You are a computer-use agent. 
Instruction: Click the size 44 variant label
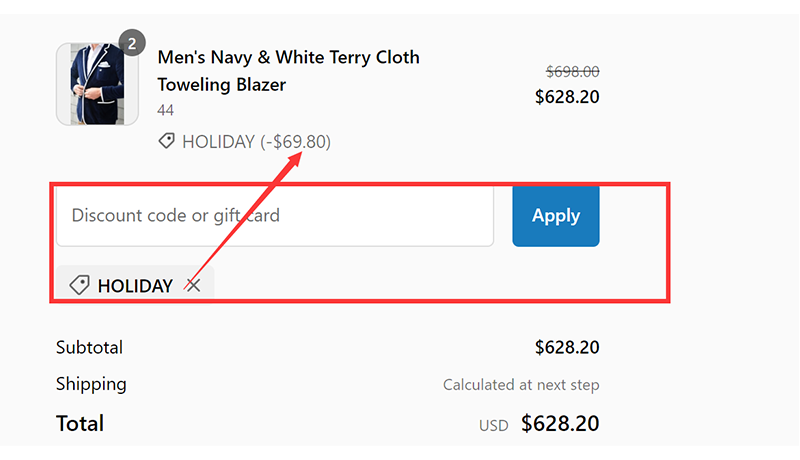click(x=165, y=110)
